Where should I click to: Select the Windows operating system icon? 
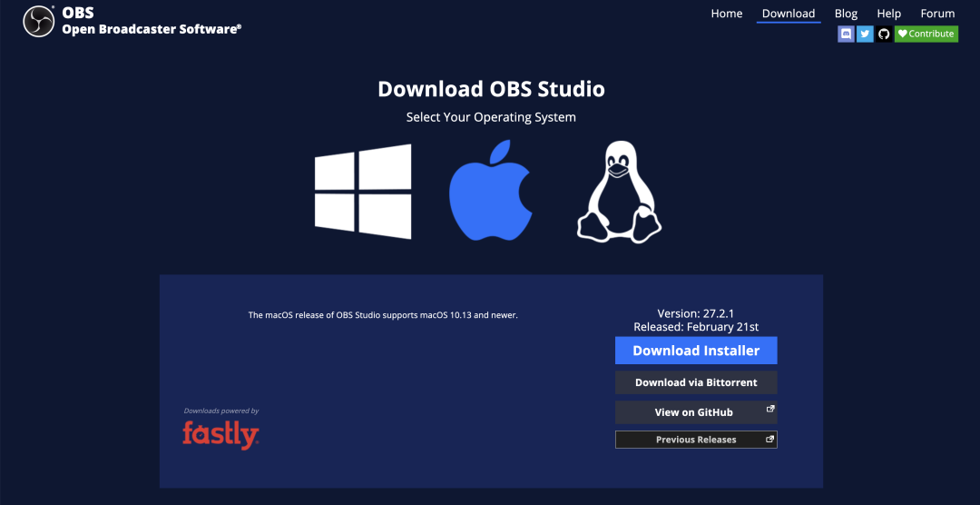tap(363, 192)
